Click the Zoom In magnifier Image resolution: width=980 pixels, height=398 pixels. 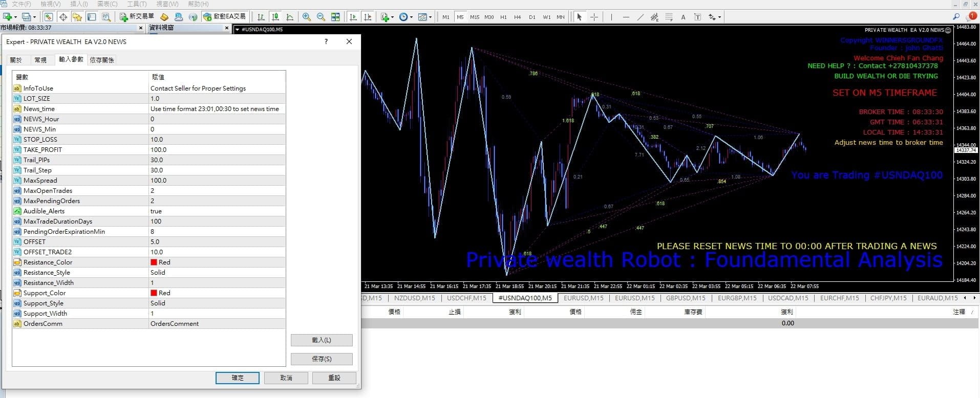(307, 17)
